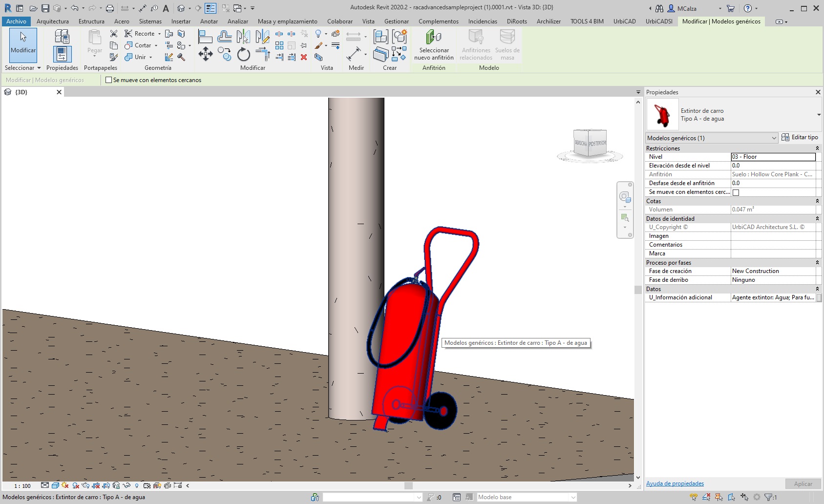Click the Cut to clipboard scissors icon
The image size is (824, 504).
[114, 34]
